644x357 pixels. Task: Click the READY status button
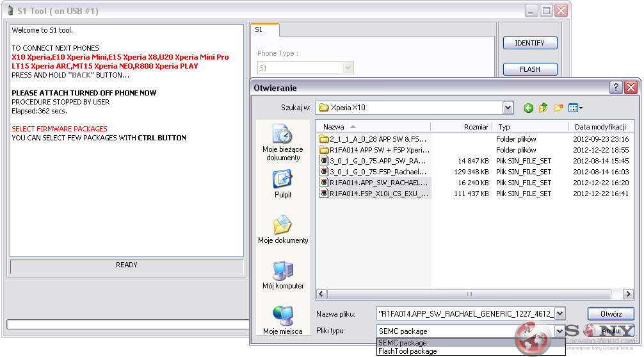click(127, 265)
